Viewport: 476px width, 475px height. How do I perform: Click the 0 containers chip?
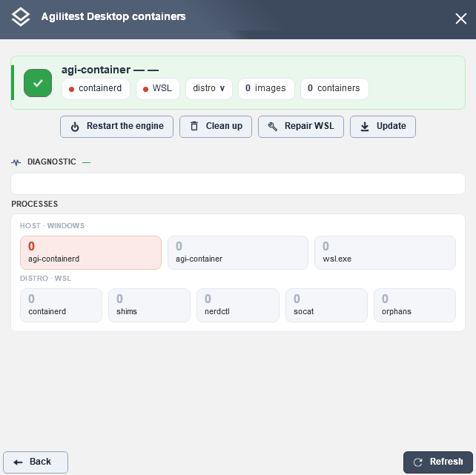[x=334, y=89]
